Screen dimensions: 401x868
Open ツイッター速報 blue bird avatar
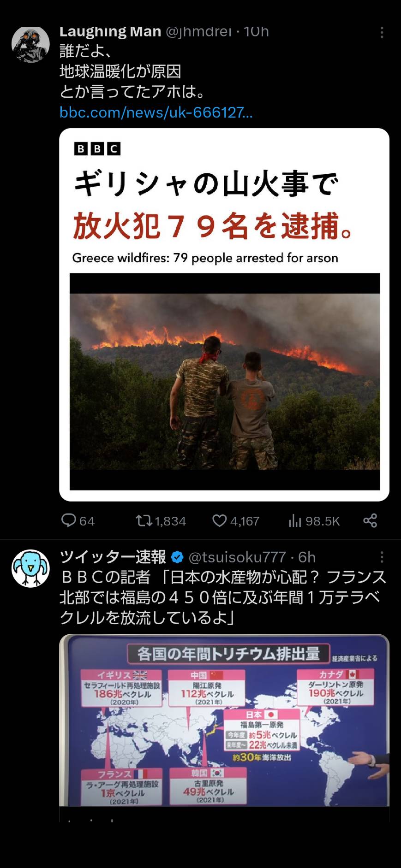(x=30, y=568)
